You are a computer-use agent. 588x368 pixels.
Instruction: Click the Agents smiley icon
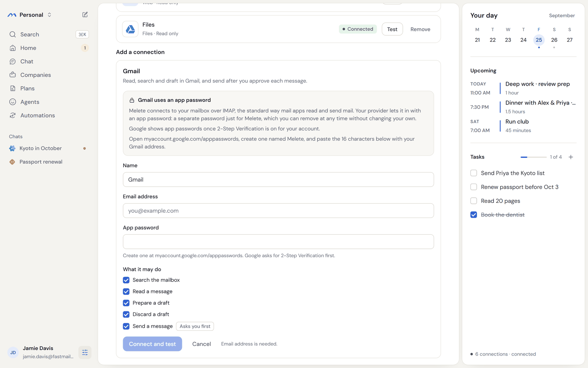[x=12, y=102]
